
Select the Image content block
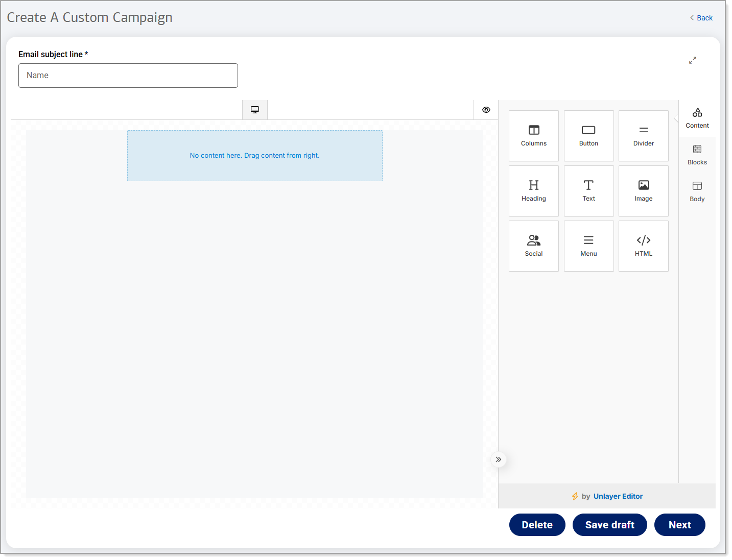point(643,191)
